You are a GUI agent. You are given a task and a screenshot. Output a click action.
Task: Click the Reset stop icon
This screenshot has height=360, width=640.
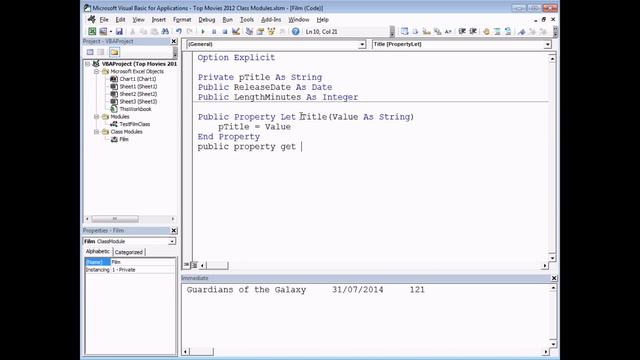pyautogui.click(x=224, y=31)
